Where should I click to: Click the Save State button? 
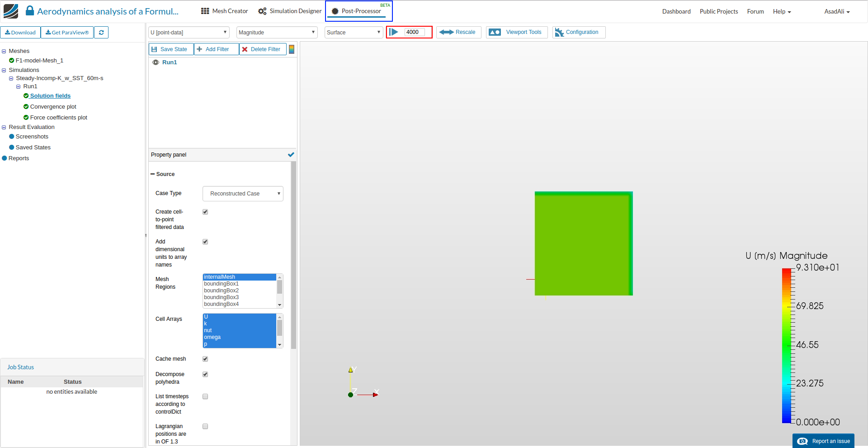(171, 49)
